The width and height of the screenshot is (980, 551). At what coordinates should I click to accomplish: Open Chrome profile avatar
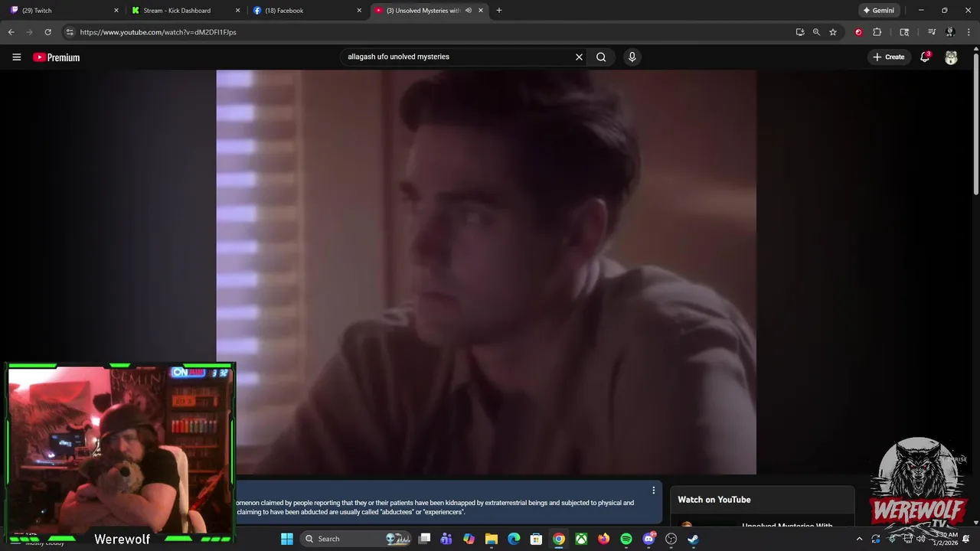tap(950, 32)
